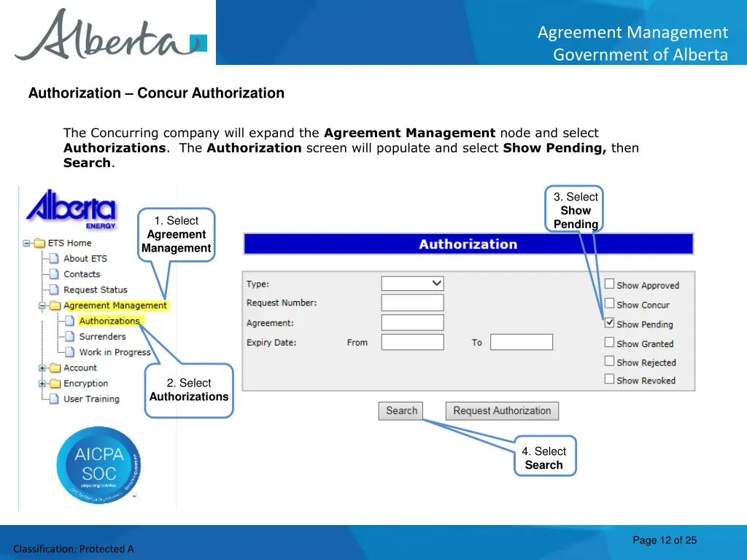Click 'Page 12 of 25' text
The height and width of the screenshot is (560, 747).
point(665,540)
